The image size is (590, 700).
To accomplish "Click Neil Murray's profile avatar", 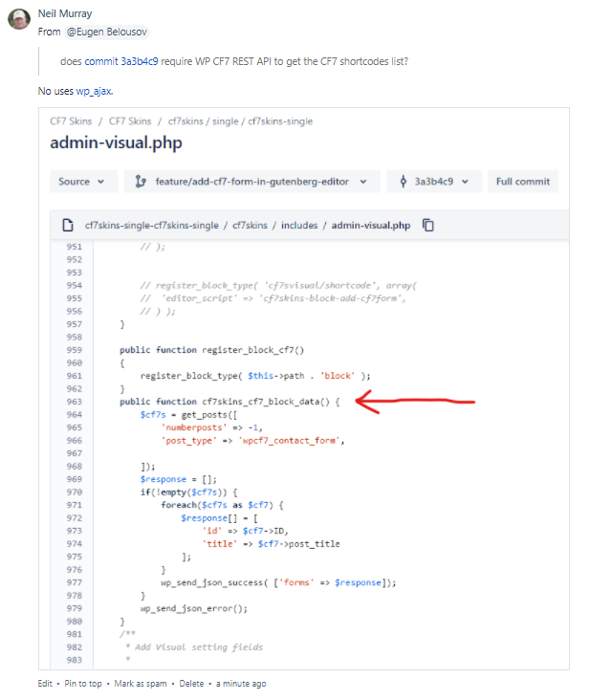I will pyautogui.click(x=18, y=17).
